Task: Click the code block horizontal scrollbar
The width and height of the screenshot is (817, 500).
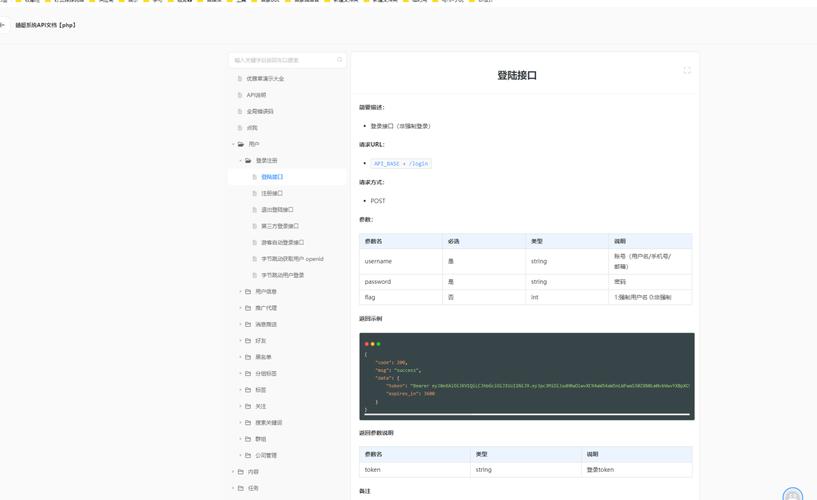Action: click(x=526, y=414)
